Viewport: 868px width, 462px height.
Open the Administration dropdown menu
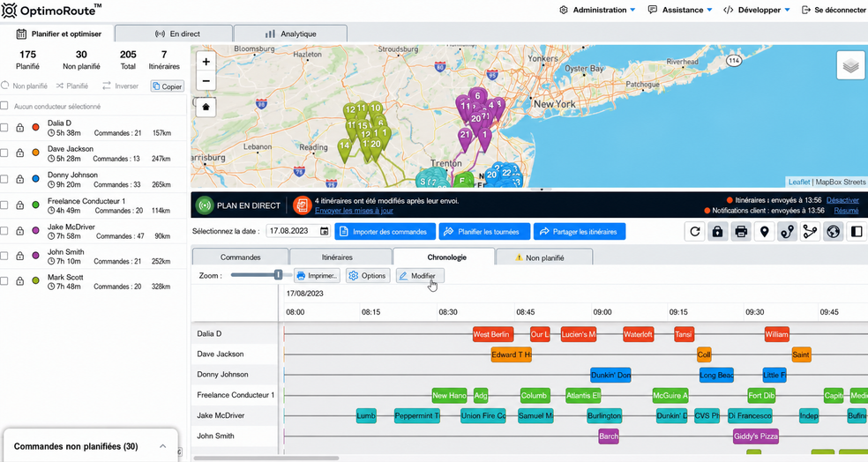[597, 10]
